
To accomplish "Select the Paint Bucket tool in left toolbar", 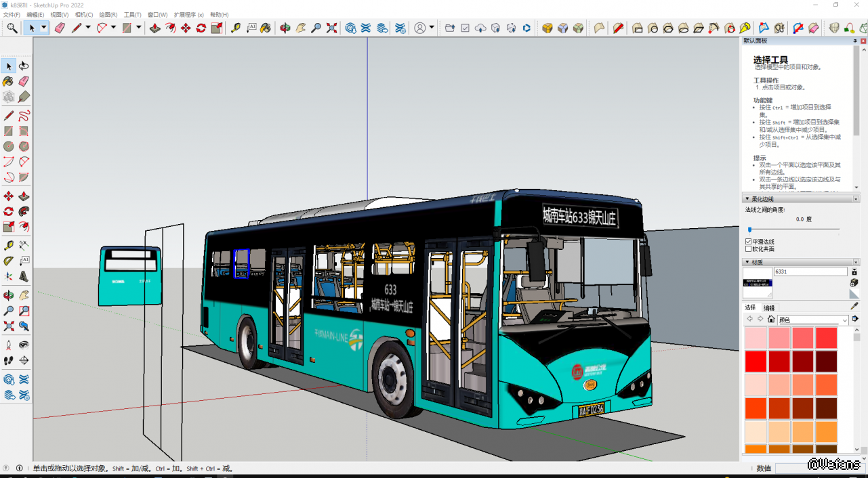I will [x=8, y=81].
